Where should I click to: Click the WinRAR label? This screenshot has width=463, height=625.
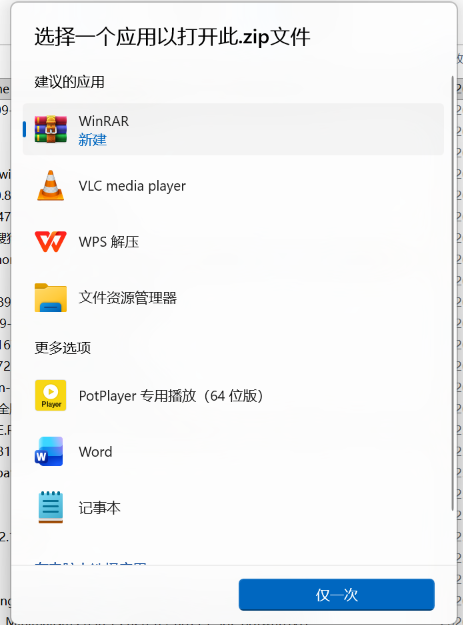[104, 121]
